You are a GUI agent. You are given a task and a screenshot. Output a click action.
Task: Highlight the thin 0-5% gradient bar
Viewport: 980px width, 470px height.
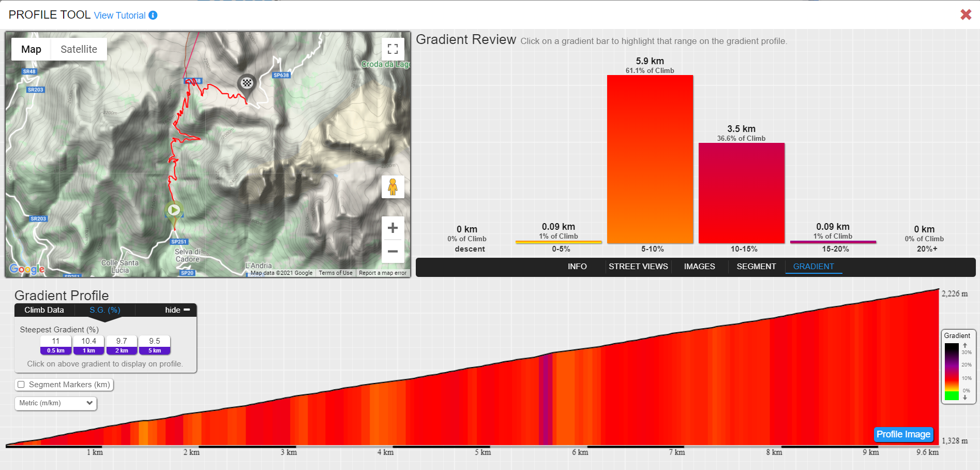coord(559,242)
